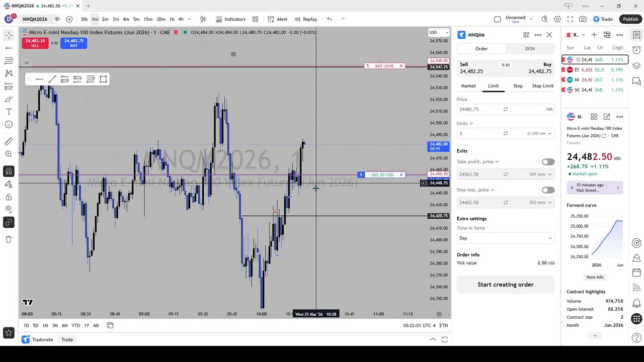The width and height of the screenshot is (644, 362).
Task: Select the 5m timeframe
Action: (136, 19)
